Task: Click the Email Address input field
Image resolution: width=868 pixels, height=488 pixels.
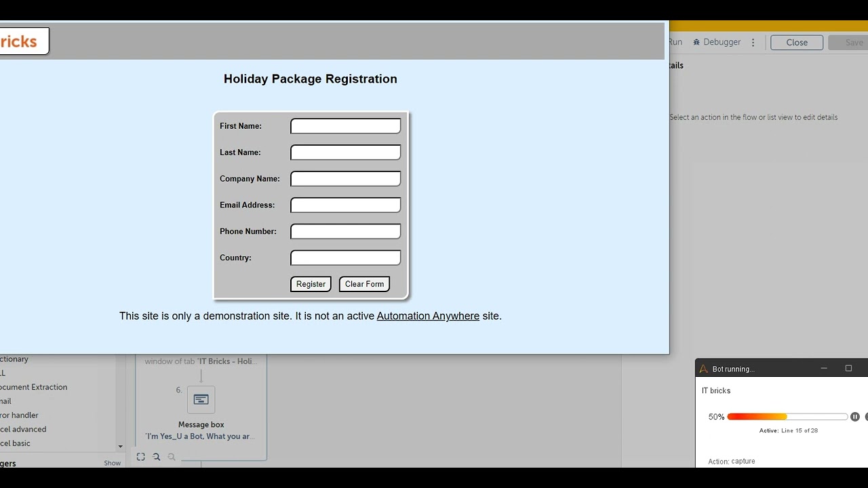Action: [346, 205]
